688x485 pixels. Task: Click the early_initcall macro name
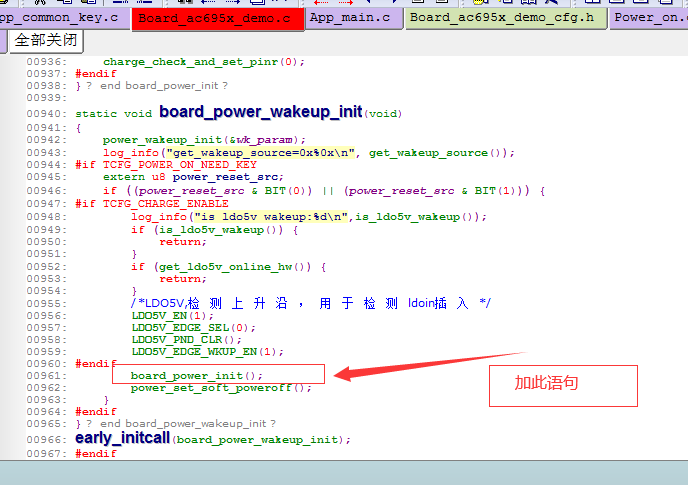tap(122, 438)
